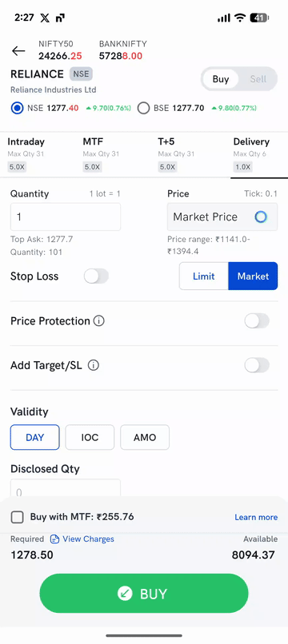This screenshot has height=644, width=288.
Task: Tap the Wi-Fi icon in status bar
Action: pyautogui.click(x=239, y=18)
